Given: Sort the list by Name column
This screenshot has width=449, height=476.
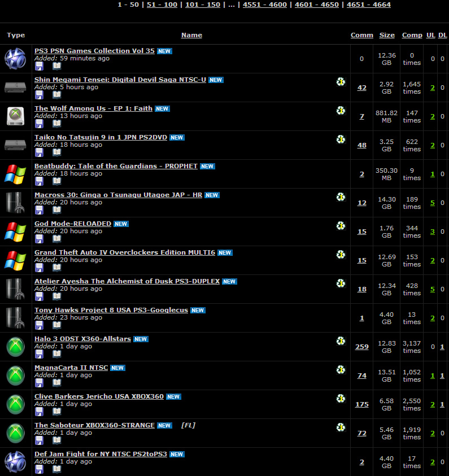Looking at the screenshot, I should pos(191,35).
